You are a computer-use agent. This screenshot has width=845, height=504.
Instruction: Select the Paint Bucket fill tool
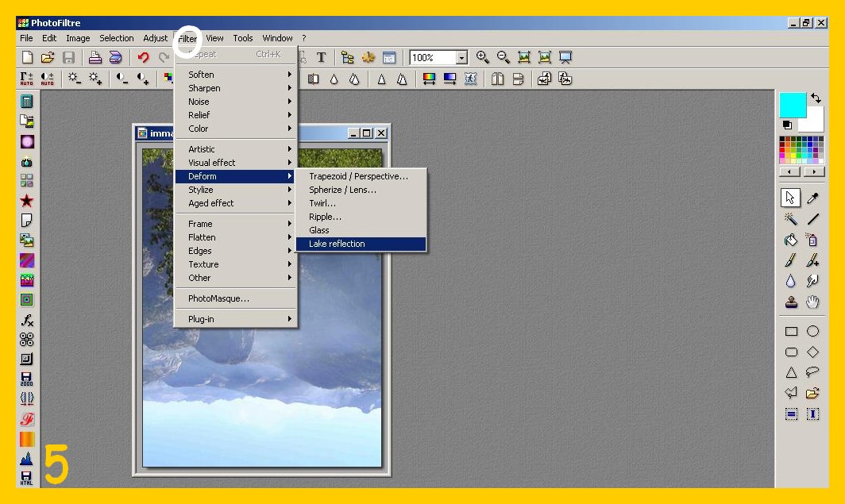(791, 240)
